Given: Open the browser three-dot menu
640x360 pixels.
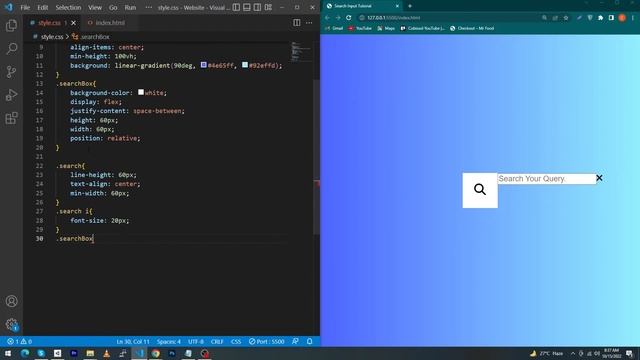Looking at the screenshot, I should [633, 18].
